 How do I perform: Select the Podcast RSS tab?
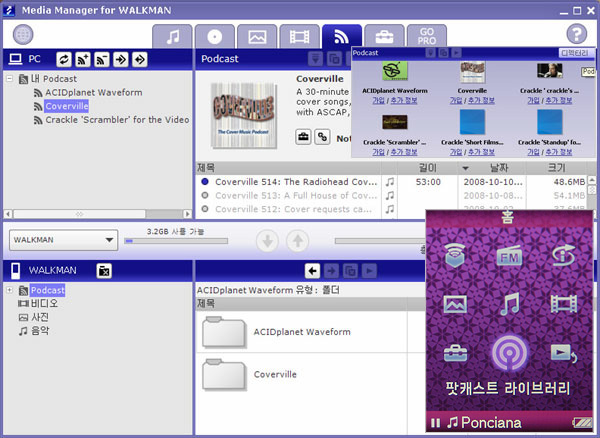click(342, 37)
